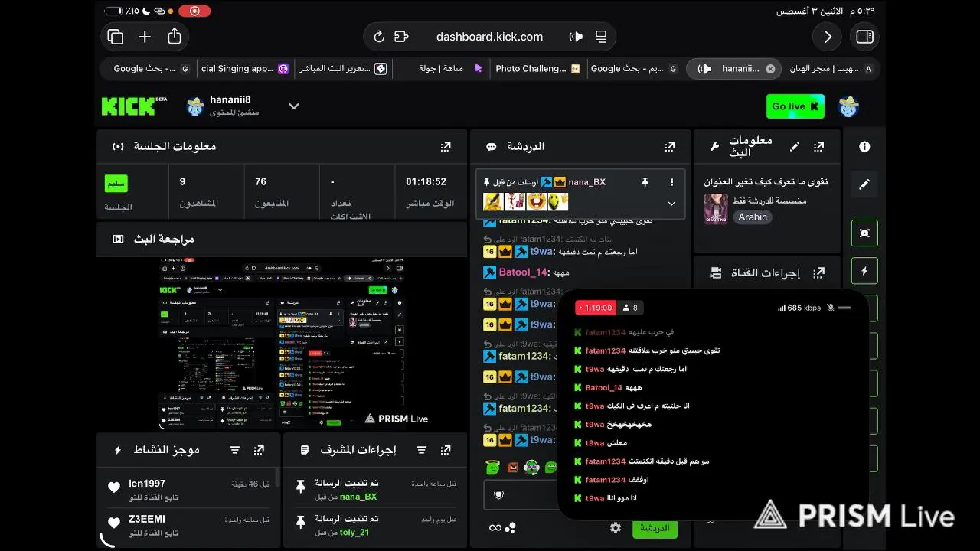Pick the green halo emote
The height and width of the screenshot is (551, 980).
494,467
